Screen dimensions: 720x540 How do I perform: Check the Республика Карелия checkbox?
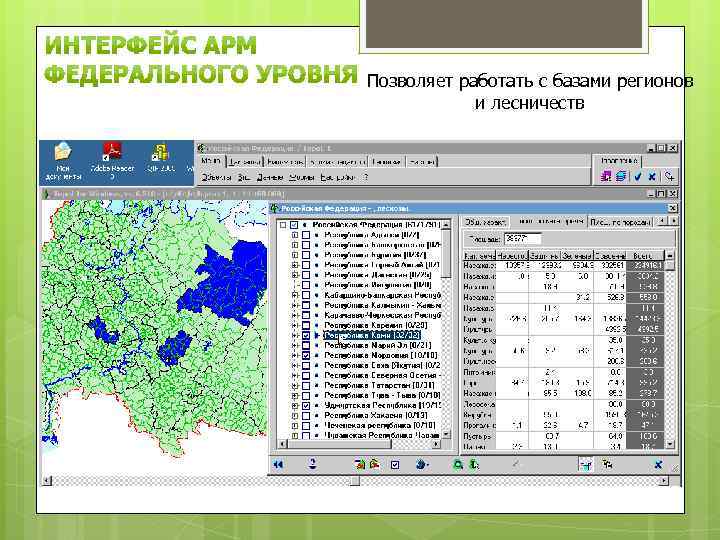pos(306,325)
